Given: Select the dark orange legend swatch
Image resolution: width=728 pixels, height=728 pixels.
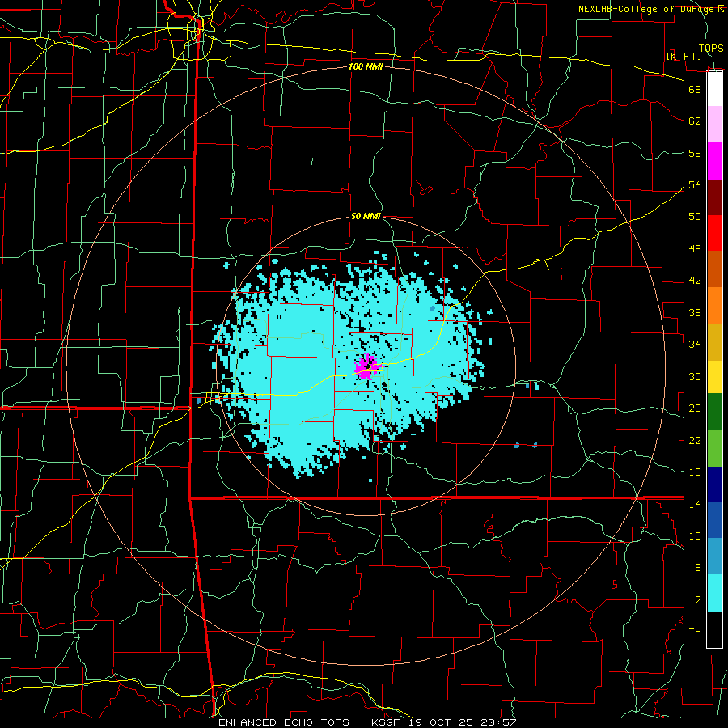Looking at the screenshot, I should (x=714, y=269).
